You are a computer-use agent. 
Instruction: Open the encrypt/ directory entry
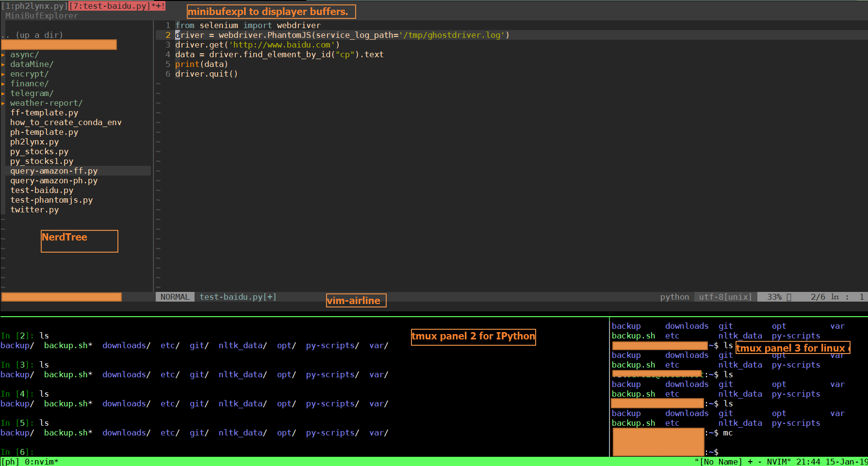tap(30, 74)
